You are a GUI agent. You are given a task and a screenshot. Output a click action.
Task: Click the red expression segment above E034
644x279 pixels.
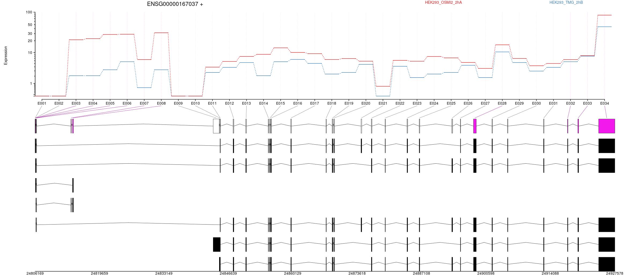coord(605,15)
